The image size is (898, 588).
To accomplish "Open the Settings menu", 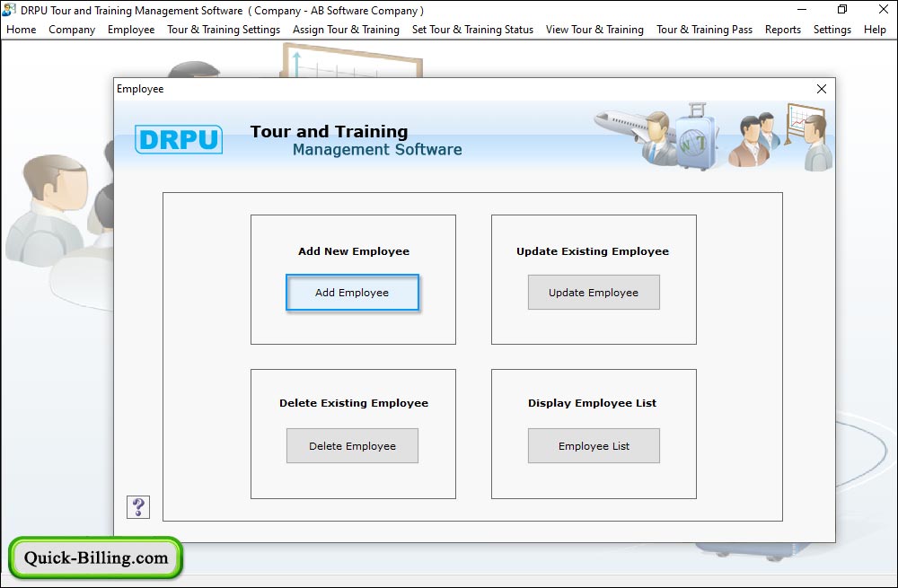I will (832, 30).
